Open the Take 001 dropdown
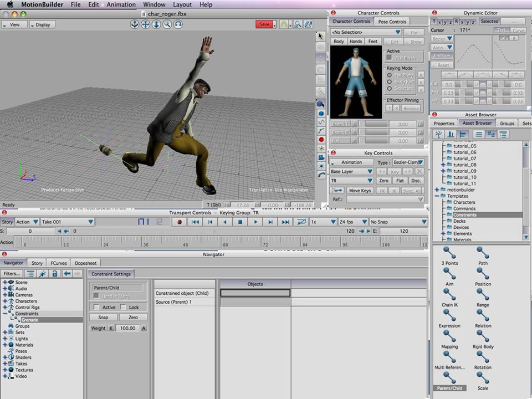The width and height of the screenshot is (532, 399). 67,222
